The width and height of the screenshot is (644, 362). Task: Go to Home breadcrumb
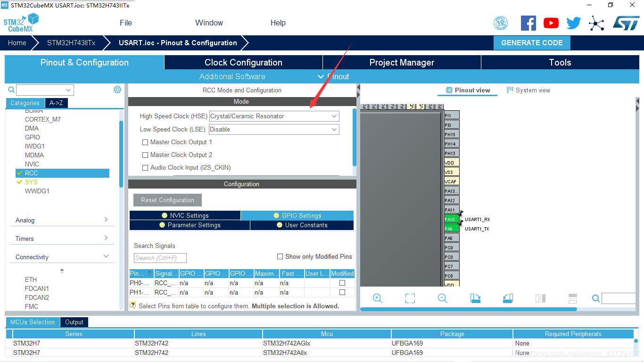coord(17,42)
